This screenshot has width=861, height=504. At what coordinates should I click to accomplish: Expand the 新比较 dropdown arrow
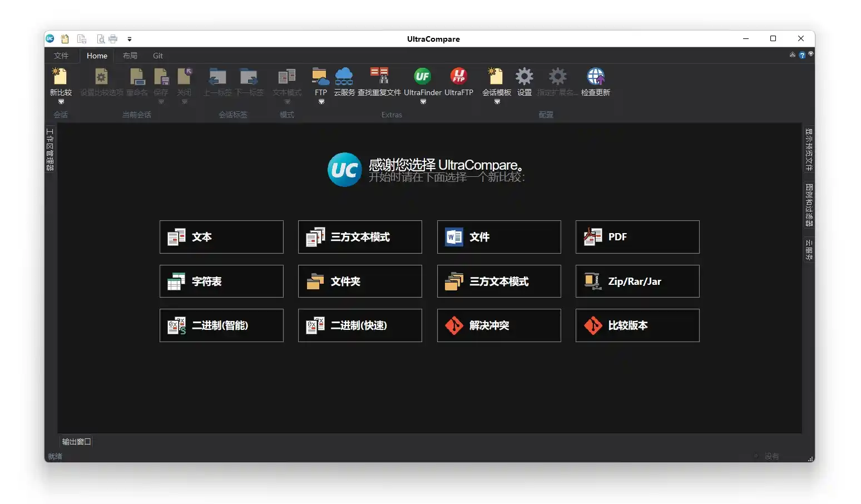click(61, 102)
